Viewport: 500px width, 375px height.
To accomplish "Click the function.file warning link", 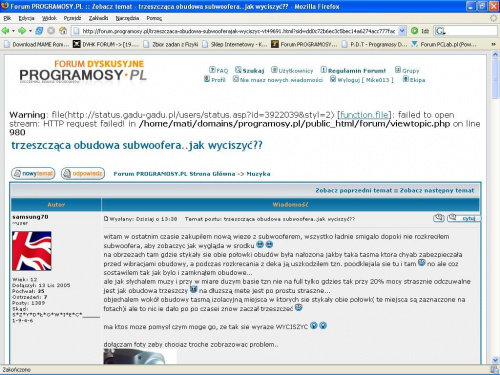I will click(x=364, y=115).
